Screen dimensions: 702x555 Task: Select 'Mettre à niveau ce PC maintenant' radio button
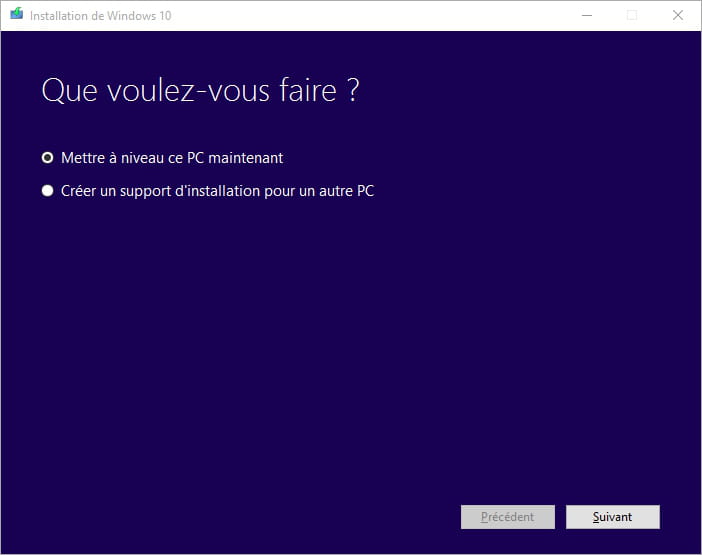47,158
